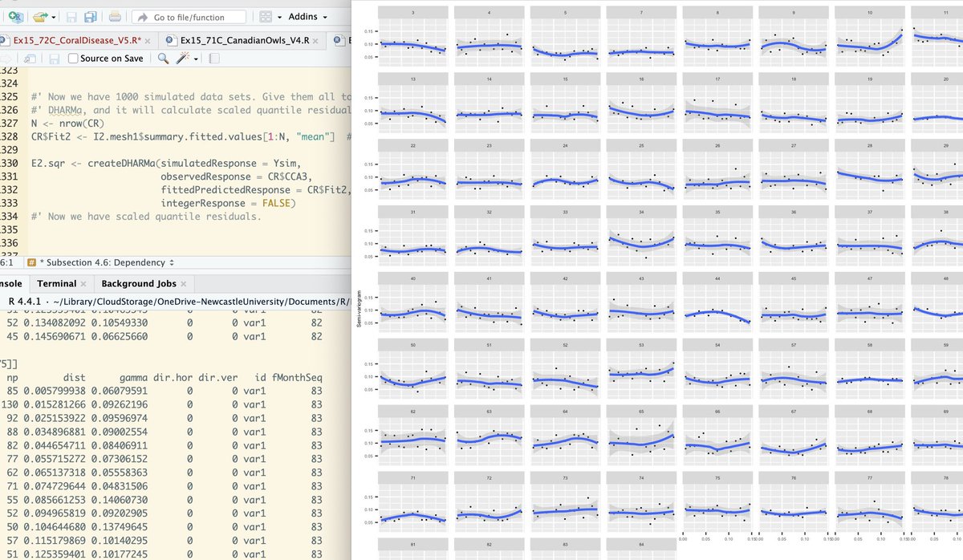Open the Addins menu
The image size is (963, 560).
pyautogui.click(x=307, y=17)
